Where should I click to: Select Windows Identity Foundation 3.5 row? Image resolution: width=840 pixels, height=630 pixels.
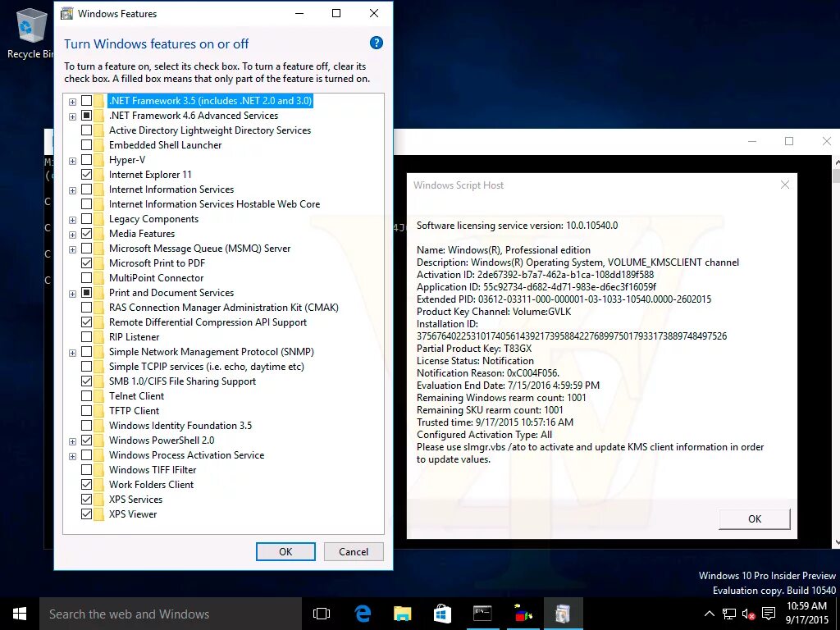(180, 426)
